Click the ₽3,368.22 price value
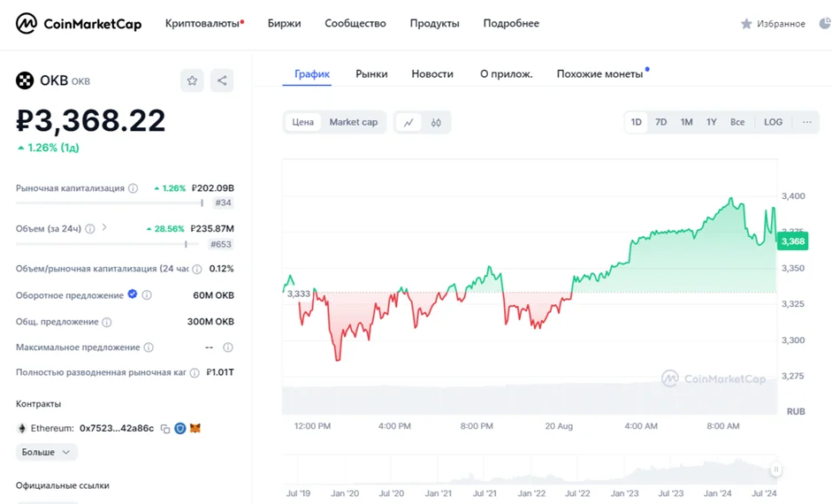The width and height of the screenshot is (832, 504). point(91,120)
